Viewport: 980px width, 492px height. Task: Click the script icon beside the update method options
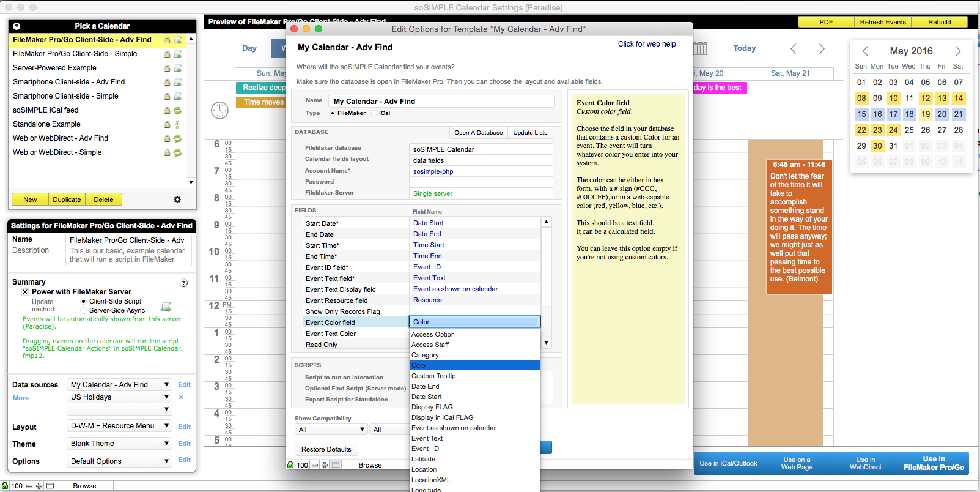click(x=166, y=307)
